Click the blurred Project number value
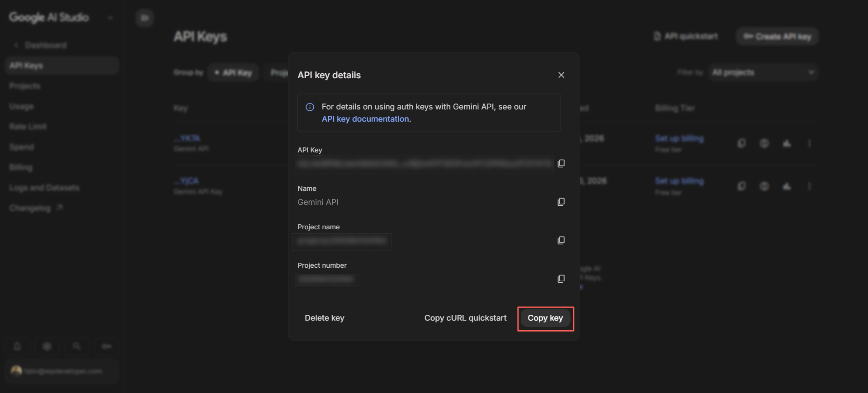The image size is (868, 393). click(x=327, y=279)
